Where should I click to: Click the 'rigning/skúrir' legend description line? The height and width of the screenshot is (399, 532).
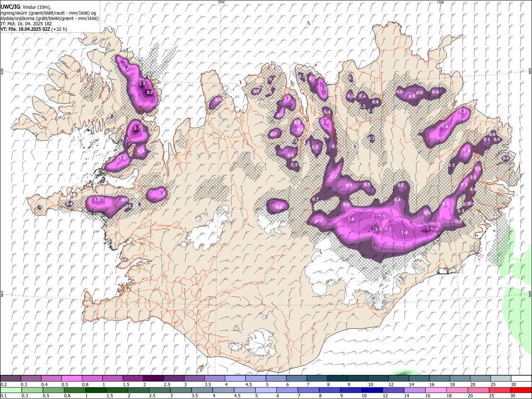[47, 13]
